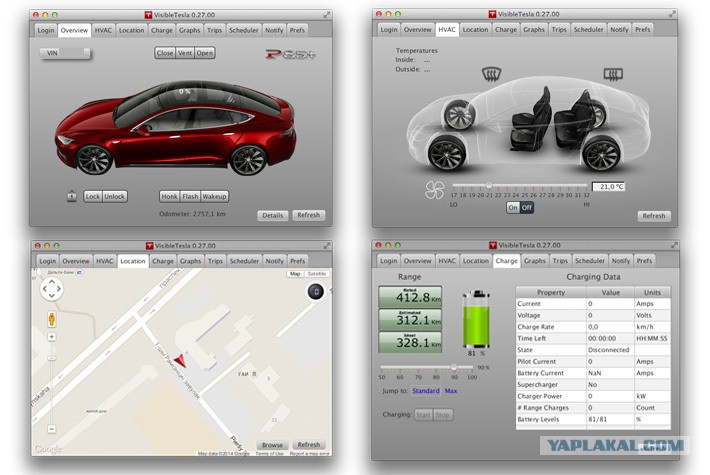Click the P85+ badge in Overview window

coord(290,54)
